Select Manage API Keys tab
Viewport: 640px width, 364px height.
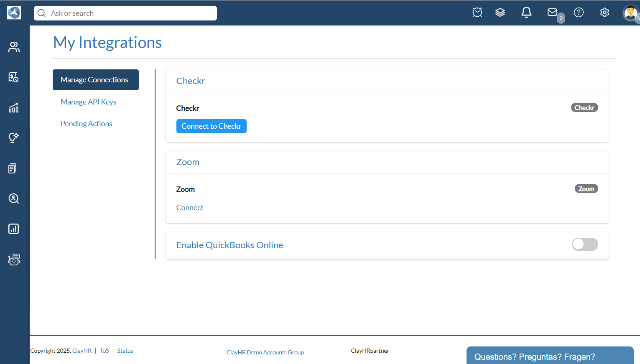click(89, 102)
